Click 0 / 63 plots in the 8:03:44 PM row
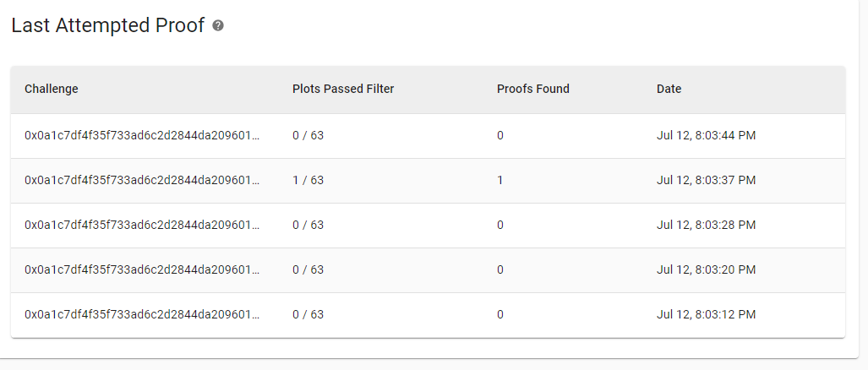 coord(308,135)
